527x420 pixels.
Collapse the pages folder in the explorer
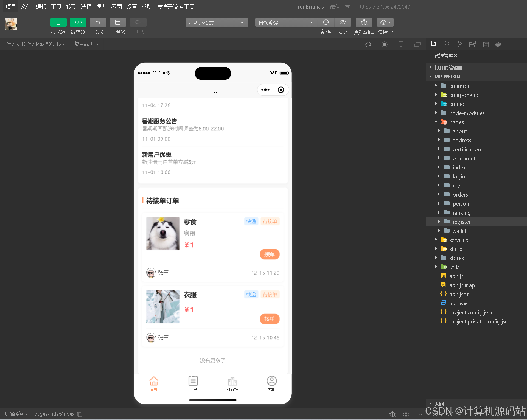point(436,122)
